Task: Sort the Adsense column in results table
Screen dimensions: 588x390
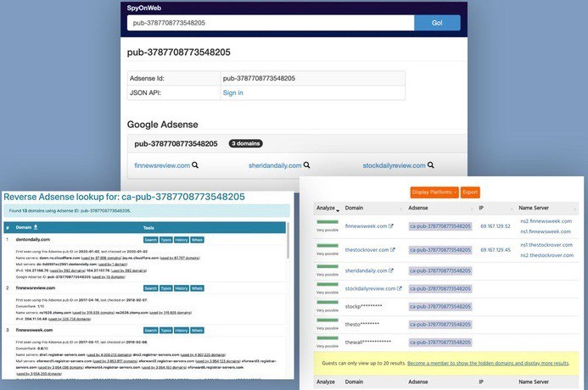Action: click(472, 209)
